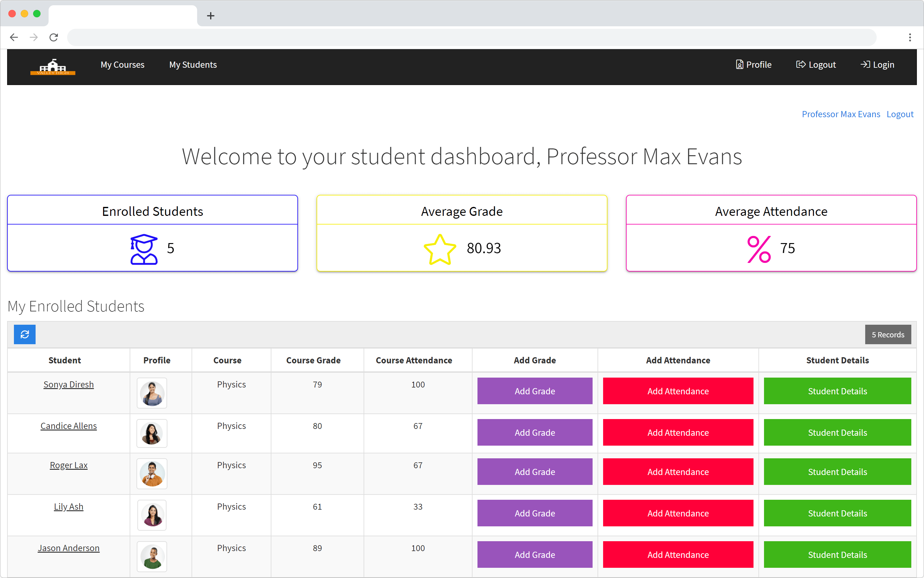Click Login in the navbar
Viewport: 924px width, 578px height.
tap(877, 65)
